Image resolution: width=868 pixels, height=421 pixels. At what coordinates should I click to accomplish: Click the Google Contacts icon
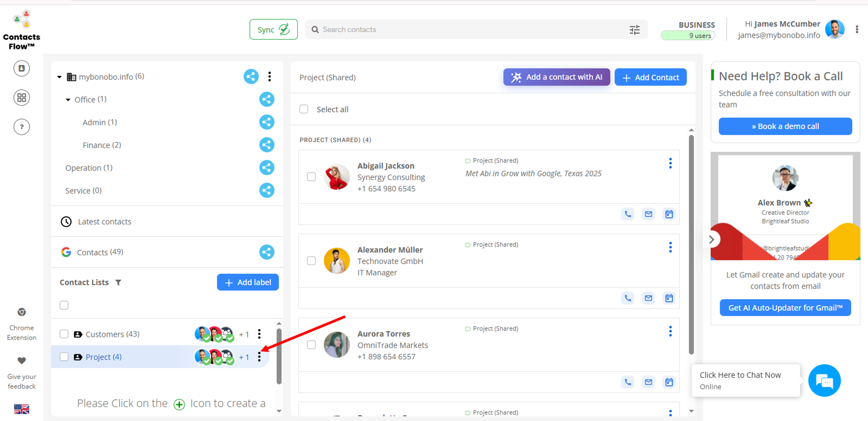coord(66,252)
